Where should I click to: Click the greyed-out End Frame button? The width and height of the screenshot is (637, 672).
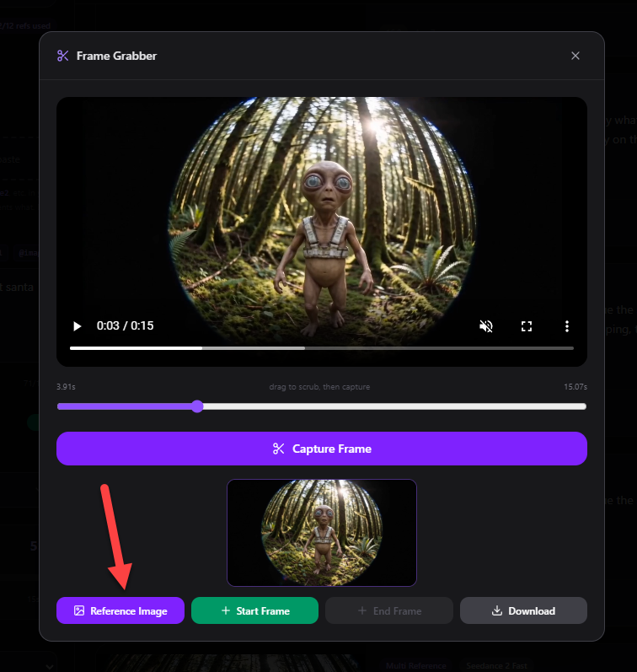tap(389, 610)
